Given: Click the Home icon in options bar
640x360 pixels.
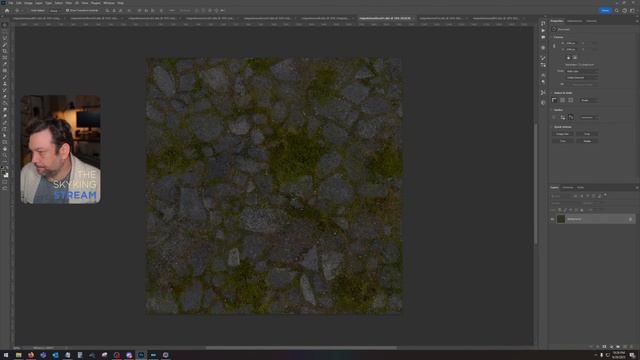Looking at the screenshot, I should point(7,11).
